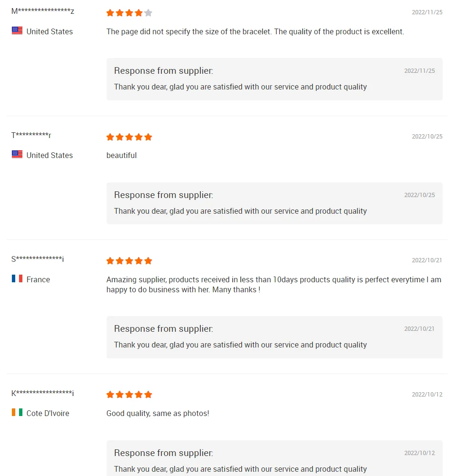The width and height of the screenshot is (455, 476).
Task: Open the reviewer profile starting with S
Action: (x=38, y=259)
